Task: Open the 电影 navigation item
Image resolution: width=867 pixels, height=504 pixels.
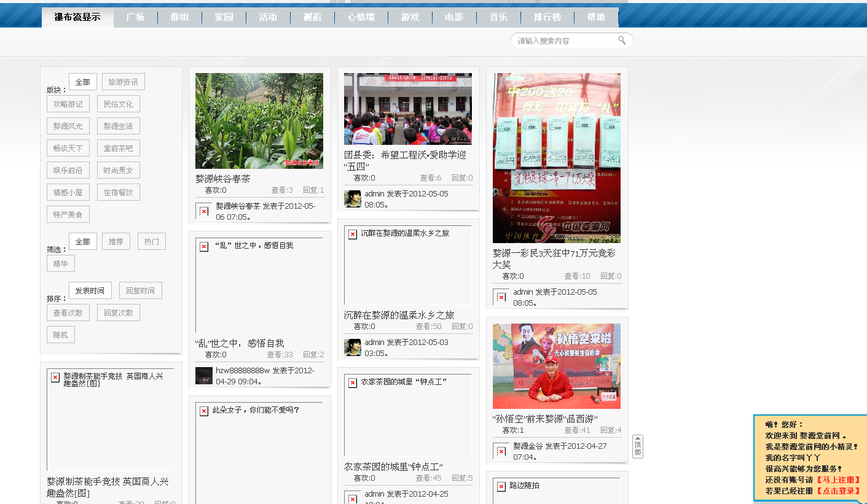Action: click(454, 17)
